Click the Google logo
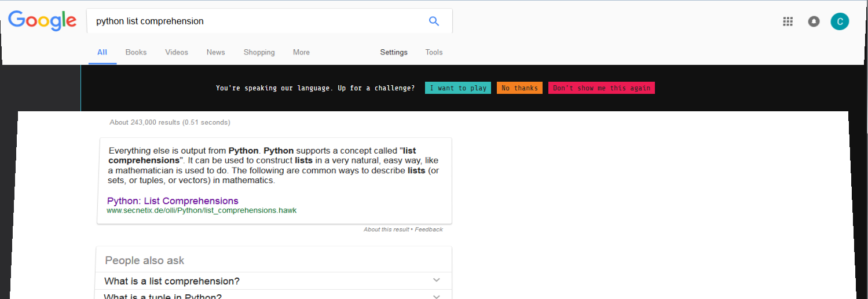The image size is (868, 299). (x=42, y=21)
